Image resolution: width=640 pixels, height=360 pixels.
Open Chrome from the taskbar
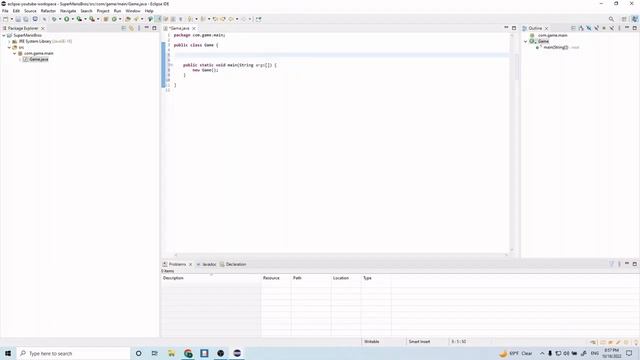188,353
